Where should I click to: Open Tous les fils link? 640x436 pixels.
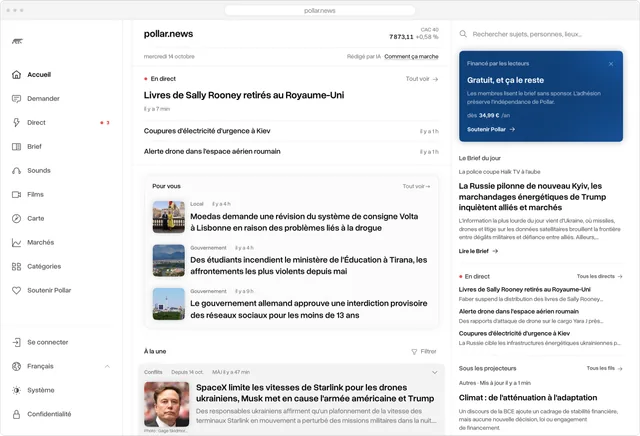[x=604, y=368]
